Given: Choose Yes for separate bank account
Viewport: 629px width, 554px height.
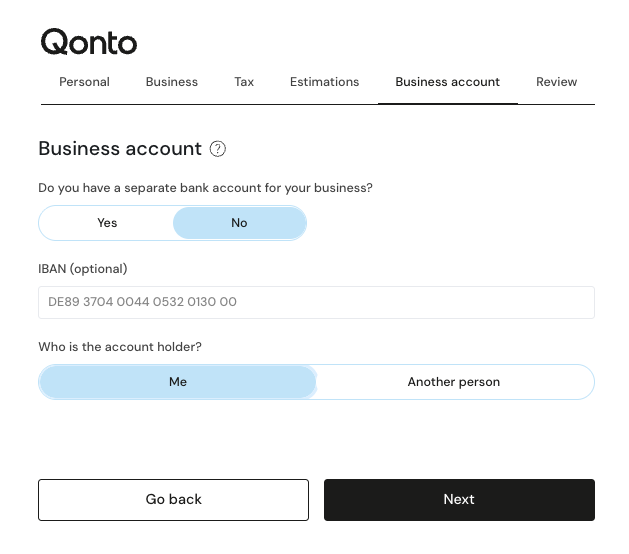Looking at the screenshot, I should coord(107,223).
